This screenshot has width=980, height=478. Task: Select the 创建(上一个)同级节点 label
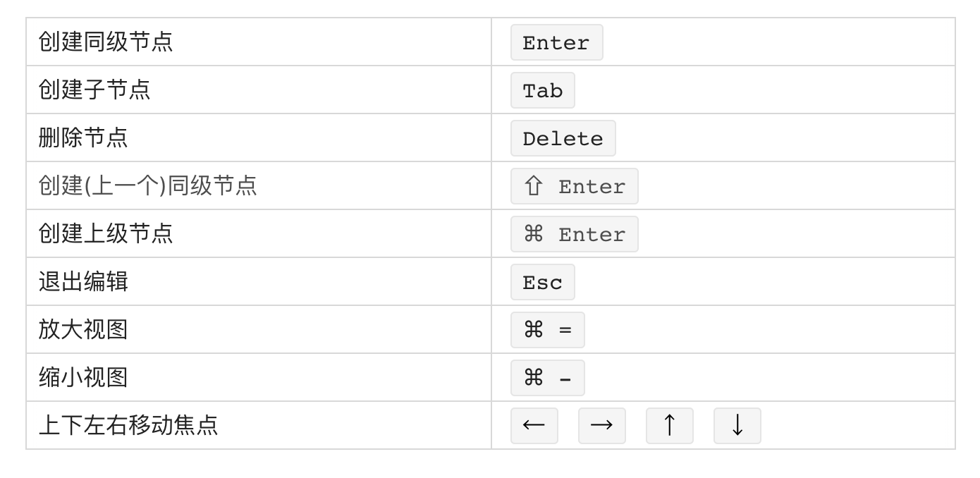tap(148, 185)
